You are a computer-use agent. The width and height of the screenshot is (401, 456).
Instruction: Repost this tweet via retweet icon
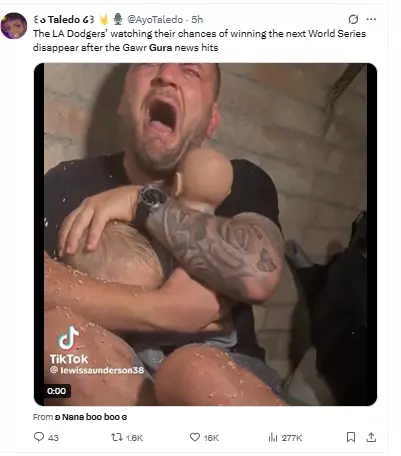117,437
